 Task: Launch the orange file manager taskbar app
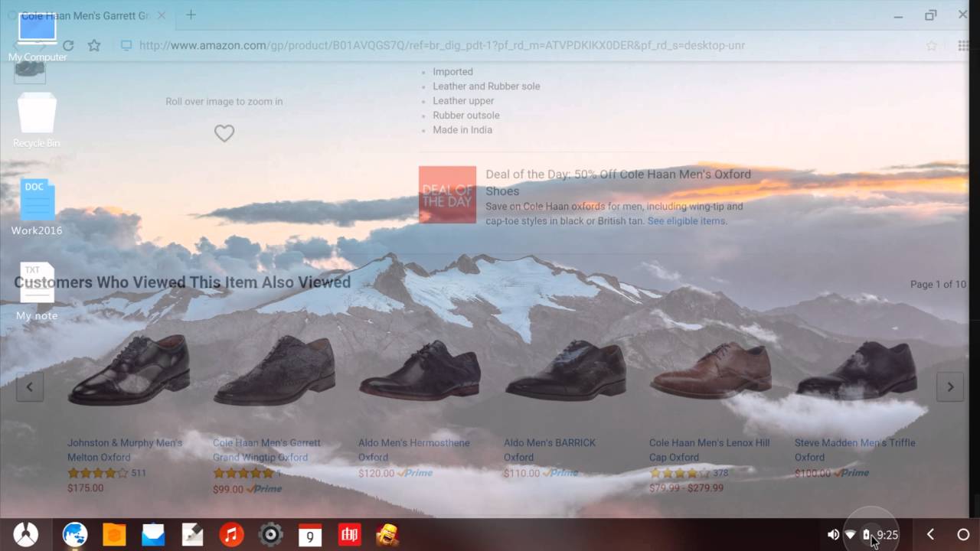point(114,534)
